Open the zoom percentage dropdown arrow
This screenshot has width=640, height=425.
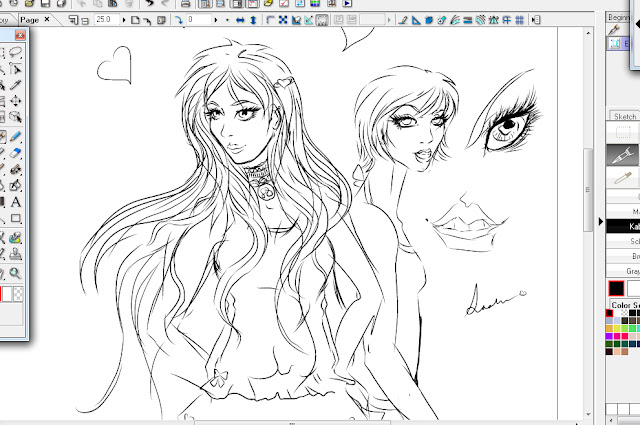click(124, 20)
